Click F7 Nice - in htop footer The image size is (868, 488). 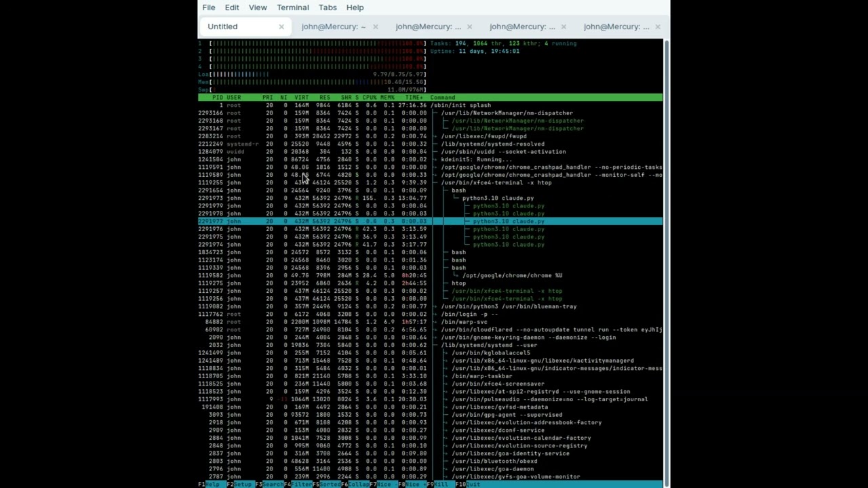(x=384, y=484)
